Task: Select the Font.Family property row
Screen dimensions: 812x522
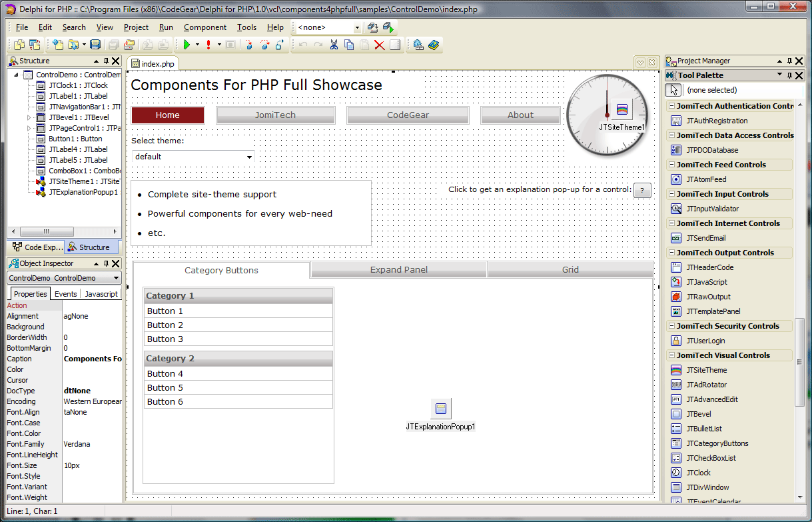Action: pos(64,444)
